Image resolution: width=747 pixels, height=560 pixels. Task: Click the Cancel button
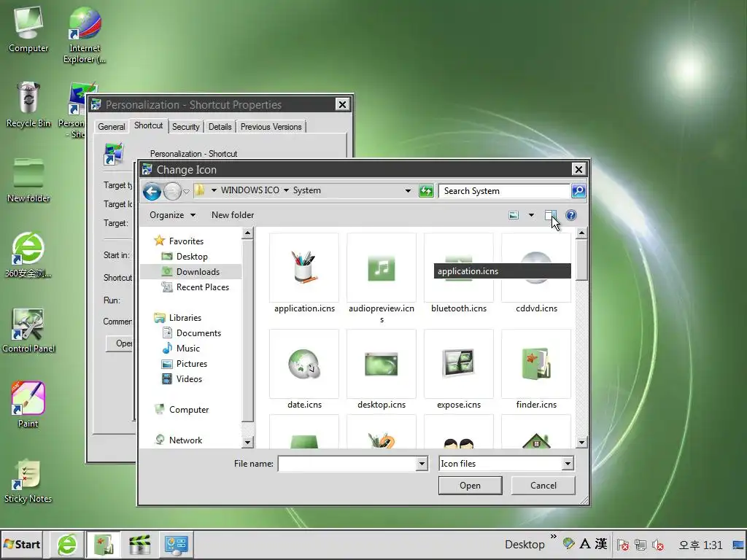(x=543, y=486)
